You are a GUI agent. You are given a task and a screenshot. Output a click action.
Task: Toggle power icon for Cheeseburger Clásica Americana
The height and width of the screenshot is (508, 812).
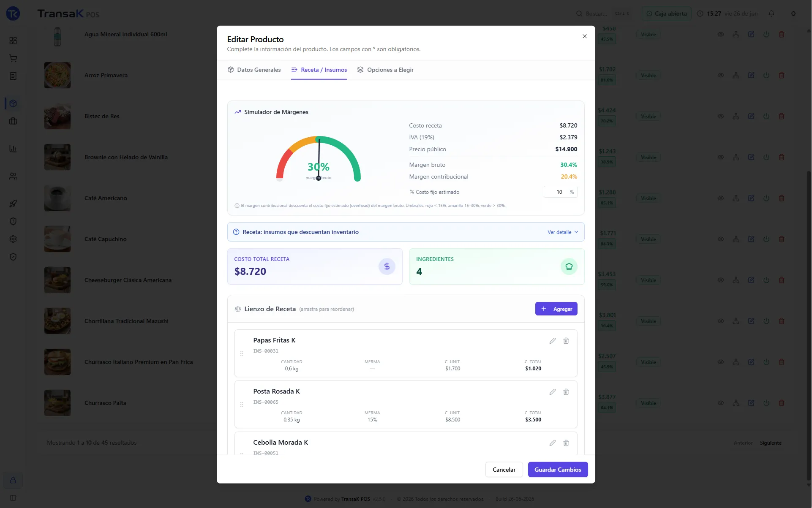tap(766, 280)
